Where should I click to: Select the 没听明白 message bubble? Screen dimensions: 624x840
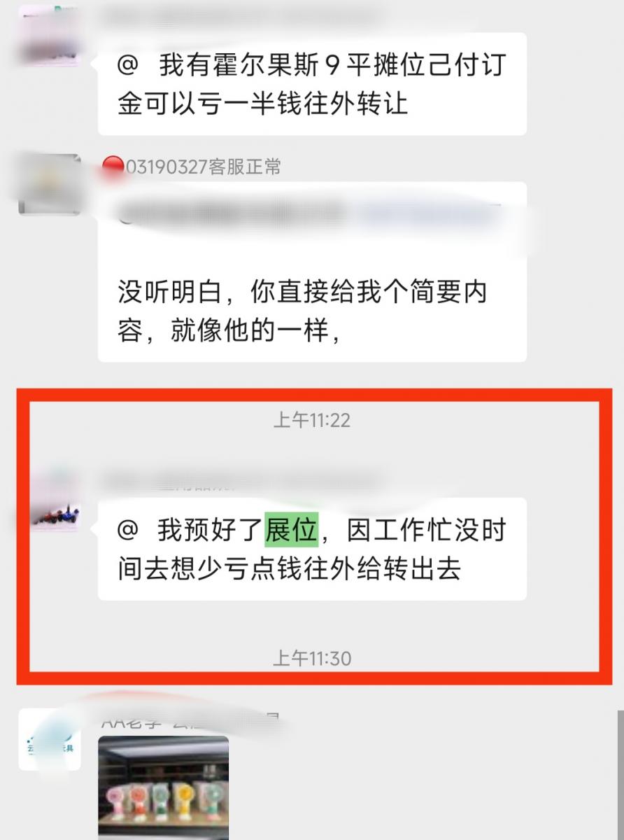[x=312, y=272]
